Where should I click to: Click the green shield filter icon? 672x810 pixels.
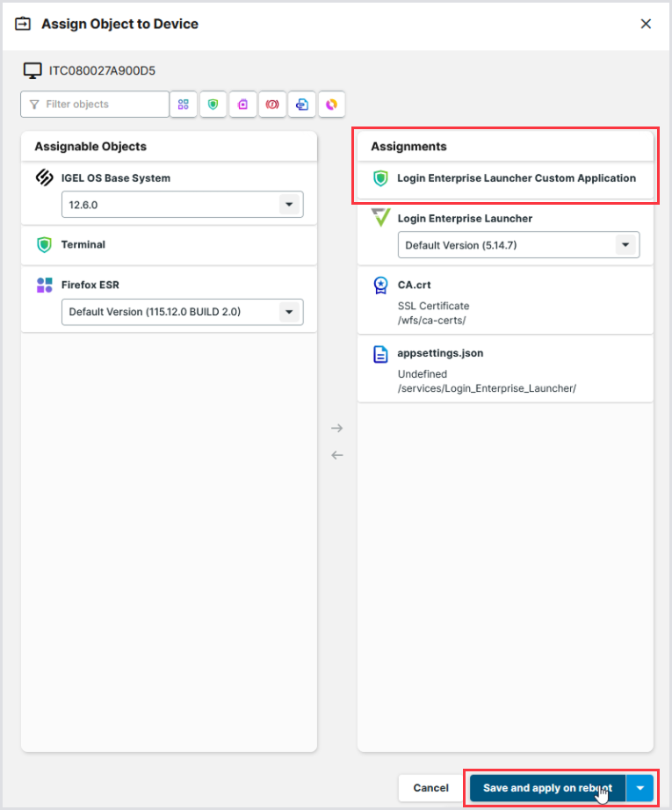click(x=213, y=105)
